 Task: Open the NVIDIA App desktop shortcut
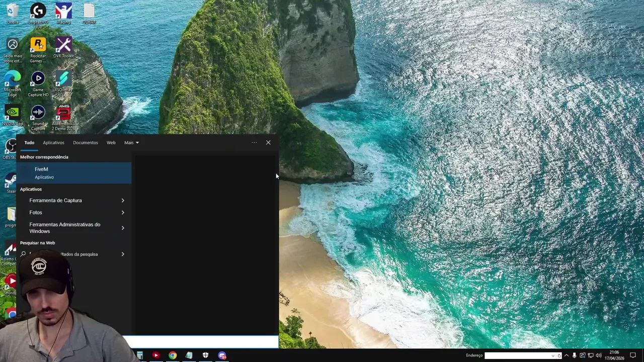tap(13, 115)
